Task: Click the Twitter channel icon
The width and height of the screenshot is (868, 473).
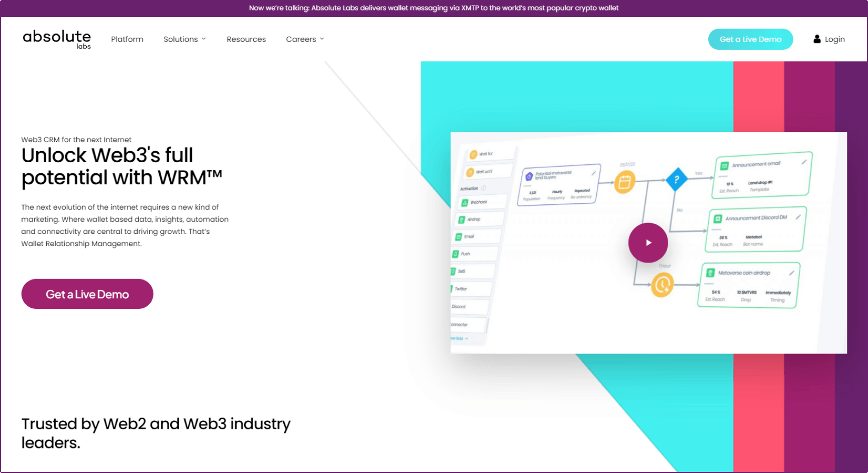Action: point(451,289)
